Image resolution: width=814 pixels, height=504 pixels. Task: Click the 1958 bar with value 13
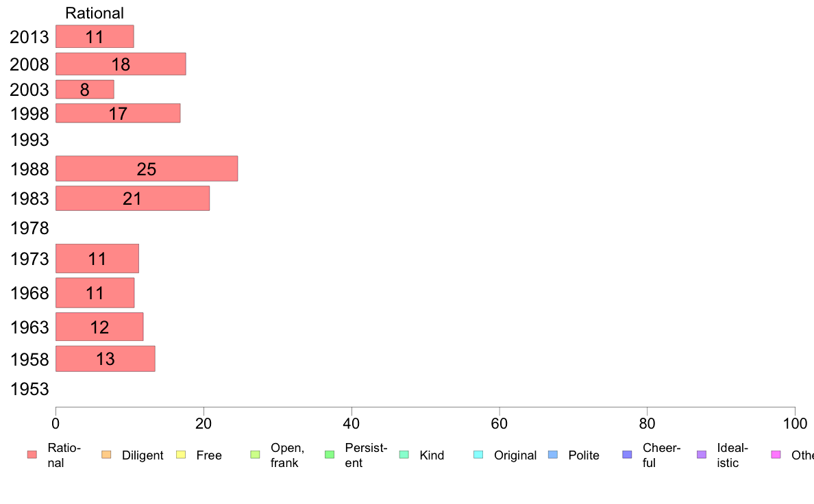(x=106, y=359)
